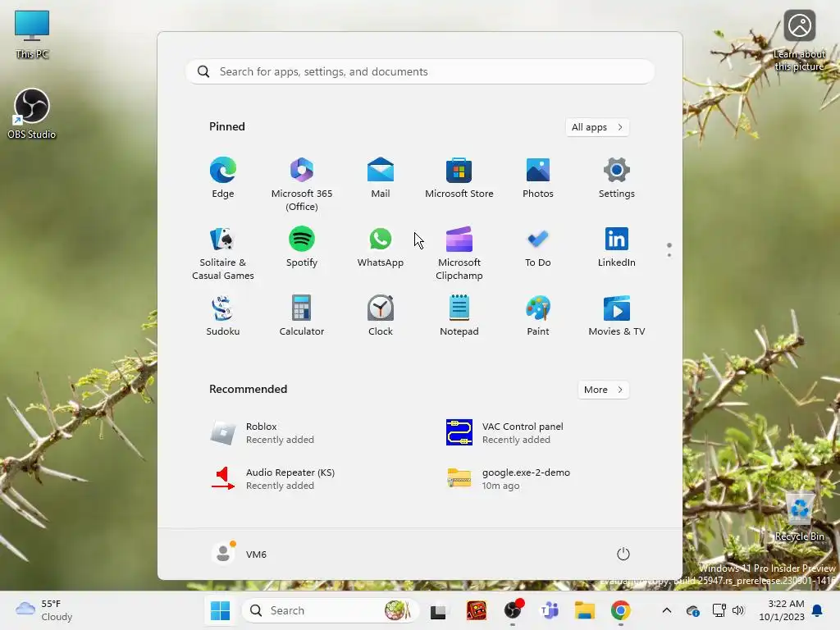This screenshot has width=840, height=630.
Task: Launch Sudoku
Action: tap(223, 316)
